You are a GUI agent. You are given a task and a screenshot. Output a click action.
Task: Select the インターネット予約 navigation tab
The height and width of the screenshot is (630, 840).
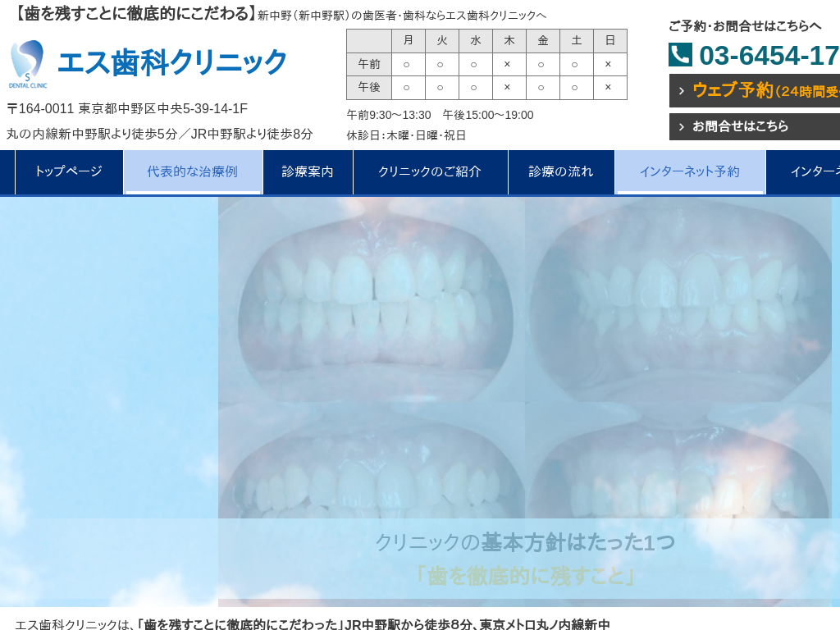click(690, 171)
